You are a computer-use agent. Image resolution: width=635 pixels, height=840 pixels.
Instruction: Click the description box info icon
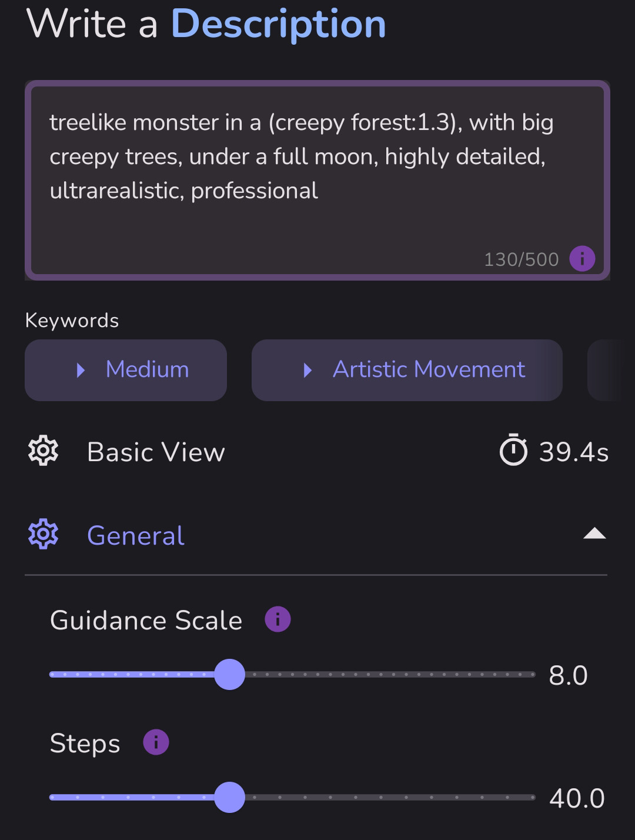[582, 259]
